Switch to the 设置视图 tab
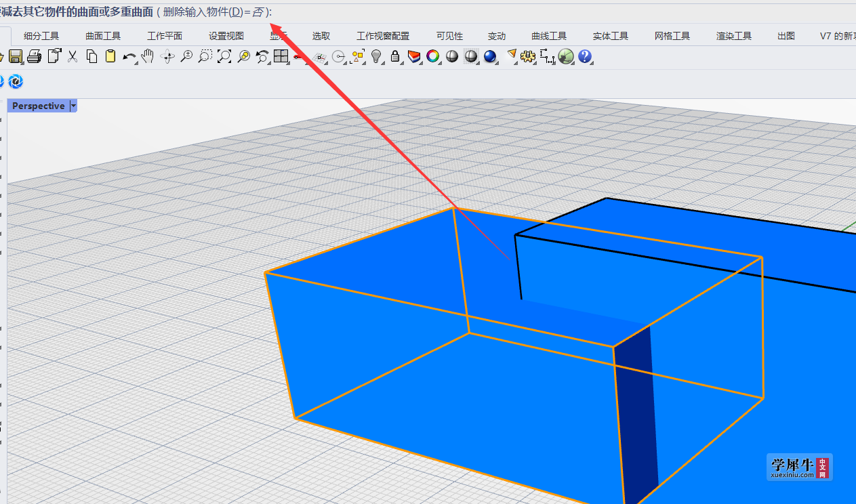This screenshot has width=856, height=504. tap(226, 36)
